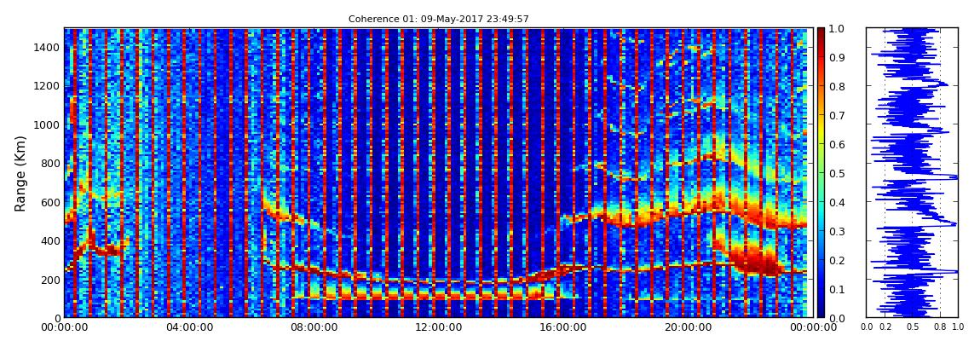Image resolution: width=980 pixels, height=347 pixels.
Task: Click the 1200 range tick label
Action: [x=48, y=85]
